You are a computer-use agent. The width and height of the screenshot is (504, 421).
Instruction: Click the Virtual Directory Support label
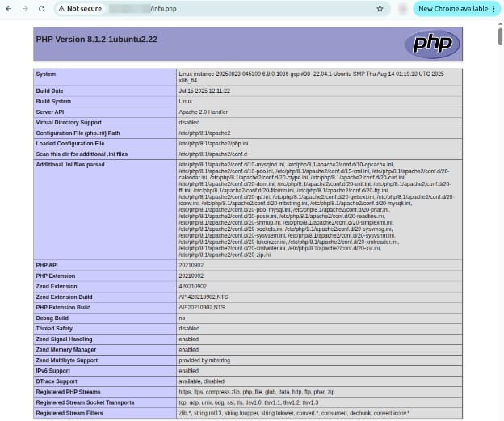click(x=69, y=123)
